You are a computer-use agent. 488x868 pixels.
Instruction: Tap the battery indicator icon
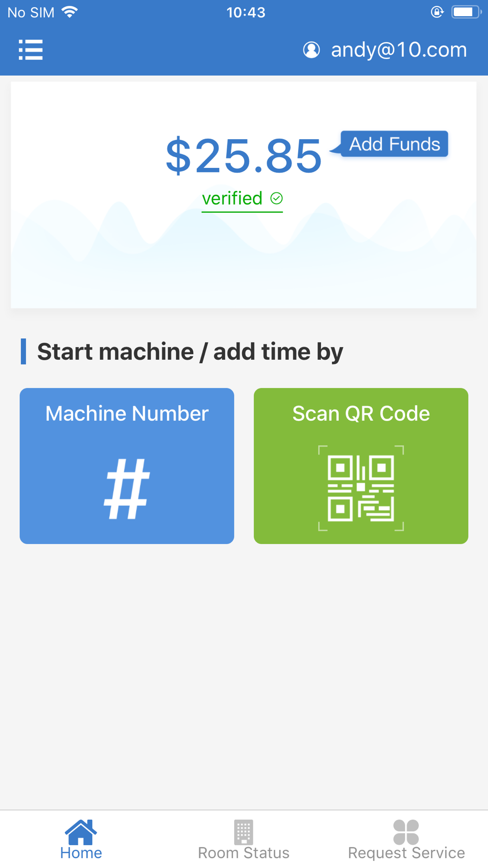click(x=466, y=12)
